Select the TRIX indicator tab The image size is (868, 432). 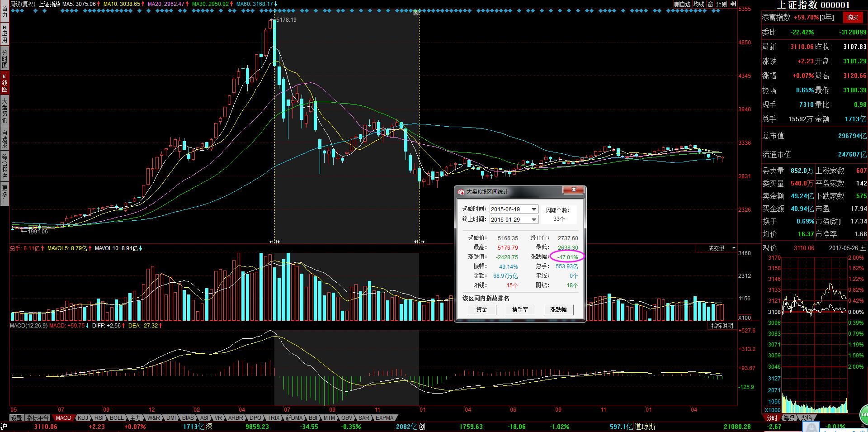click(x=274, y=418)
